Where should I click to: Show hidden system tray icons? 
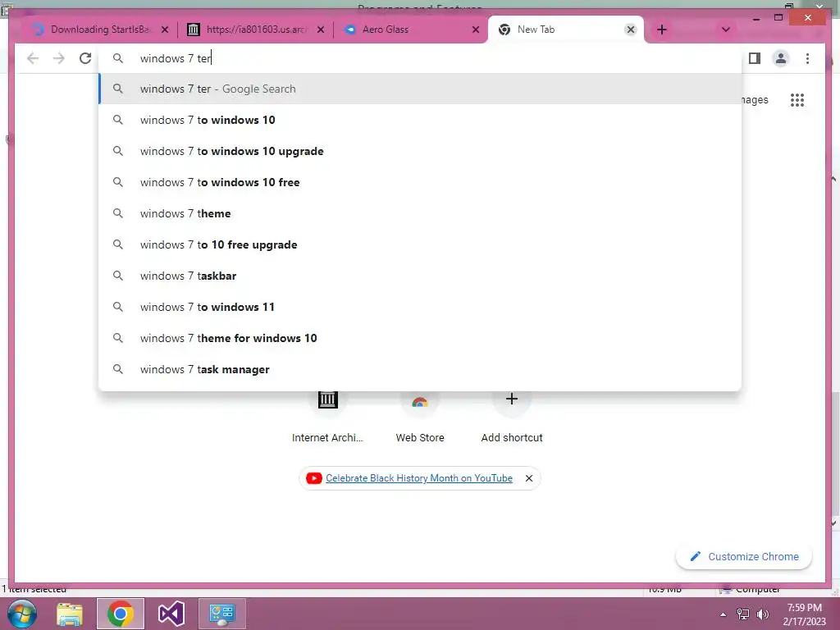point(723,614)
